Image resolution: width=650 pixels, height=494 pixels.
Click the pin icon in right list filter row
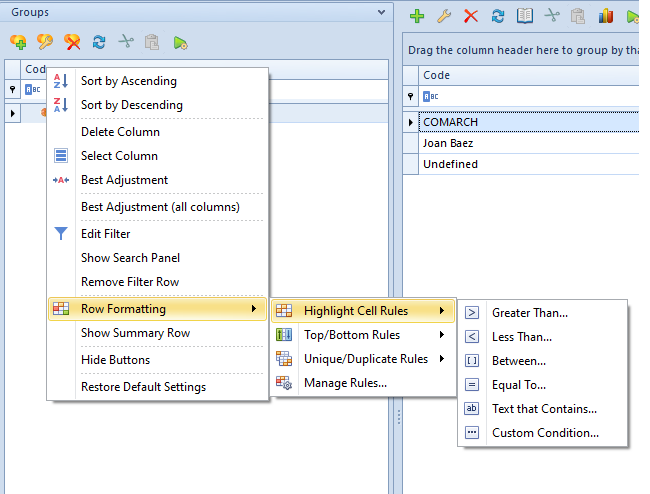(x=410, y=97)
